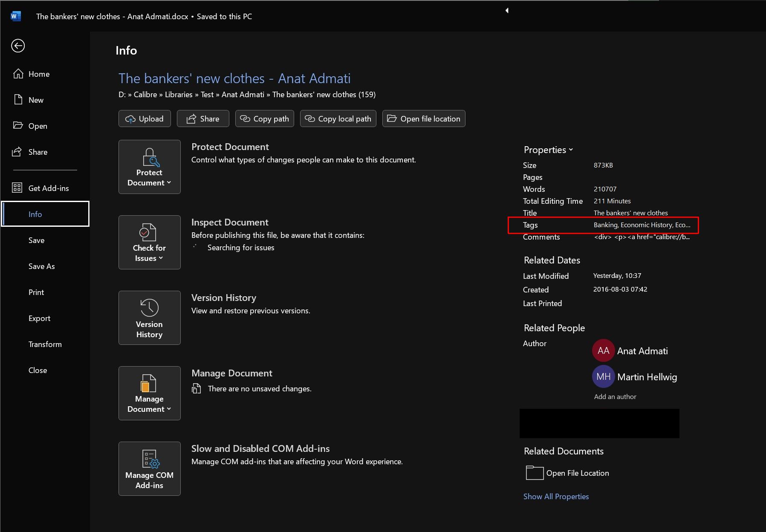Expand the Protect Document dropdown

149,167
